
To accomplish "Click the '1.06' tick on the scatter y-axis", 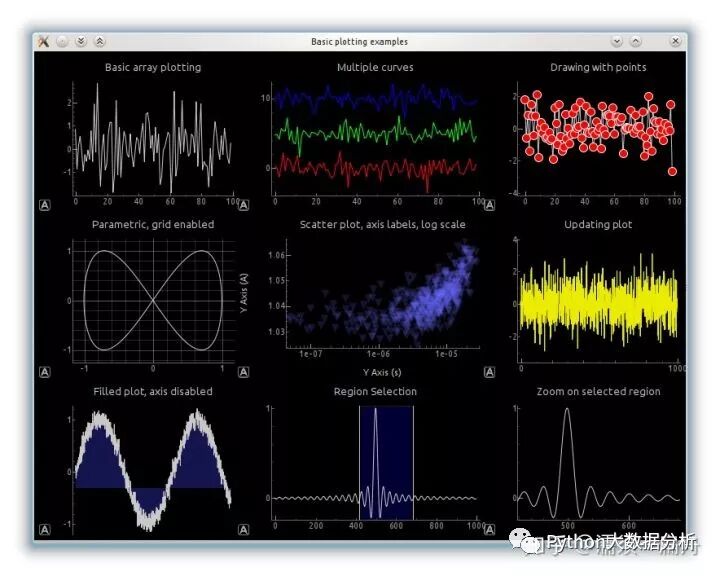I will click(277, 255).
